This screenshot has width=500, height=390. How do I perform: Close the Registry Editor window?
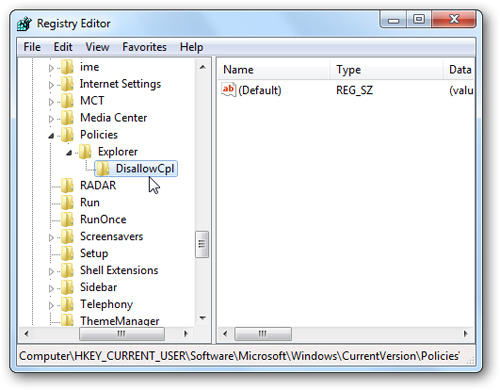tap(454, 20)
